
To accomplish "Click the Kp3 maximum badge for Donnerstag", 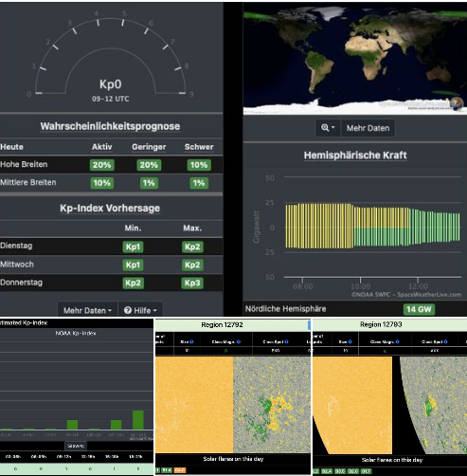I will [x=192, y=283].
